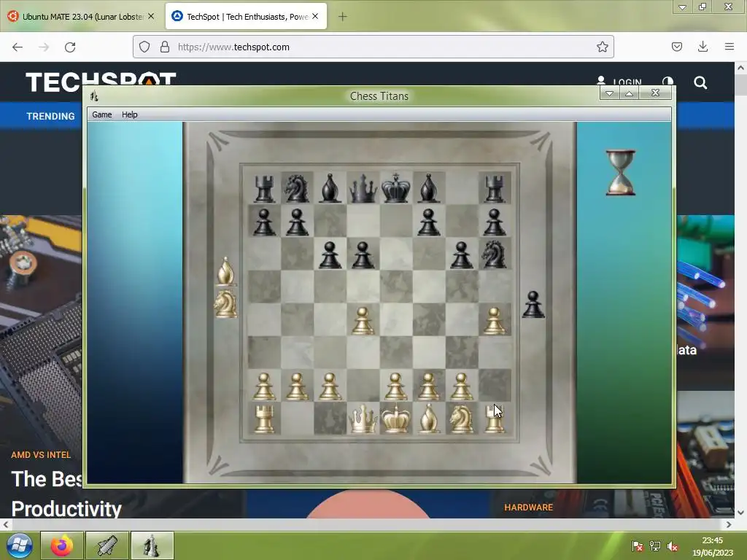Screen dimensions: 747x560
Task: Select the white king on e1
Action: click(x=395, y=419)
